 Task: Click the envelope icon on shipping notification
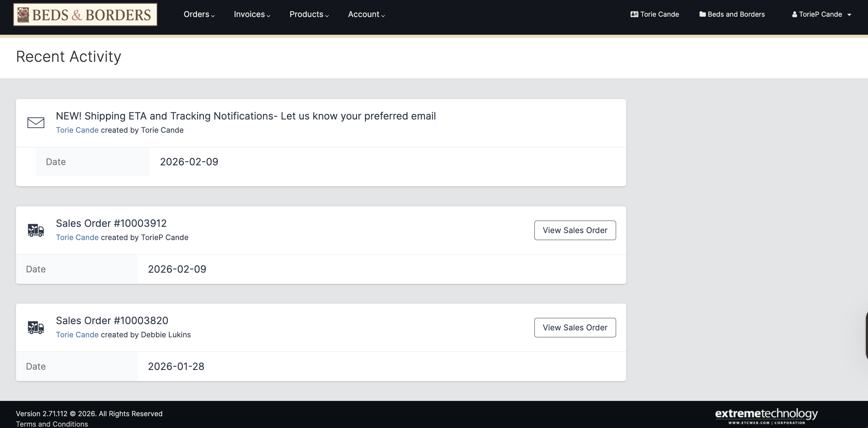36,123
